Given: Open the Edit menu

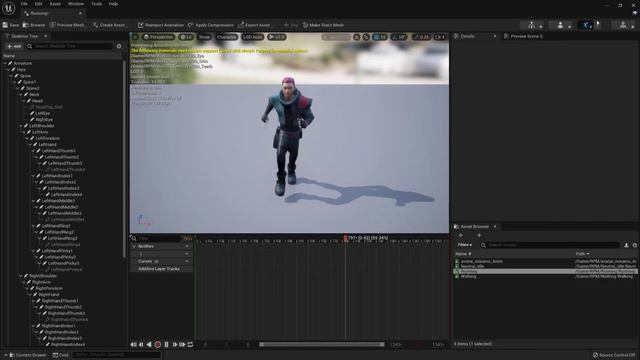Looking at the screenshot, I should click(38, 4).
